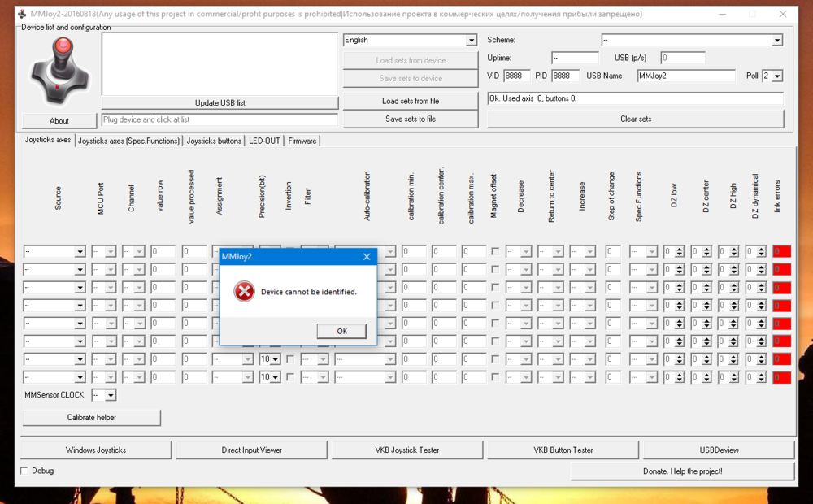Click red link errors cell in last row
The height and width of the screenshot is (504, 813).
pyautogui.click(x=781, y=377)
